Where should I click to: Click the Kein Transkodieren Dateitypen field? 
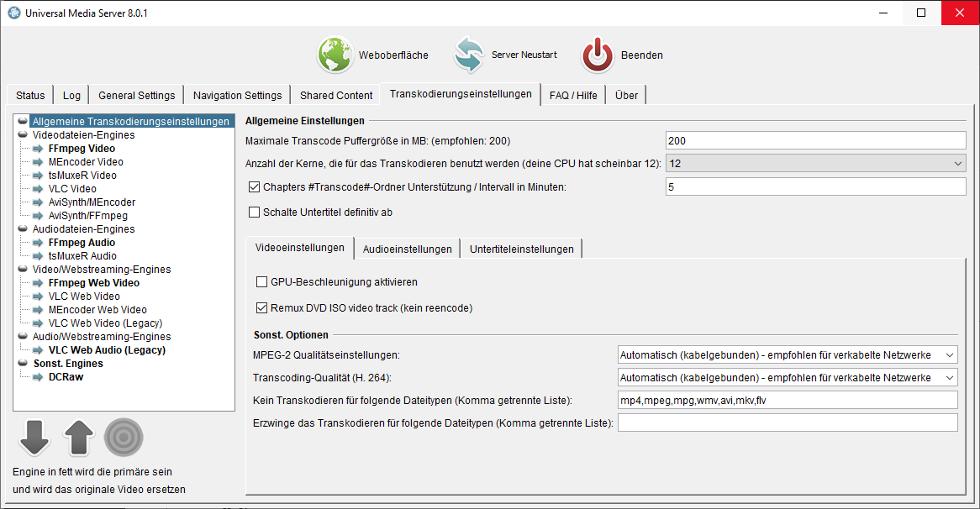(788, 401)
